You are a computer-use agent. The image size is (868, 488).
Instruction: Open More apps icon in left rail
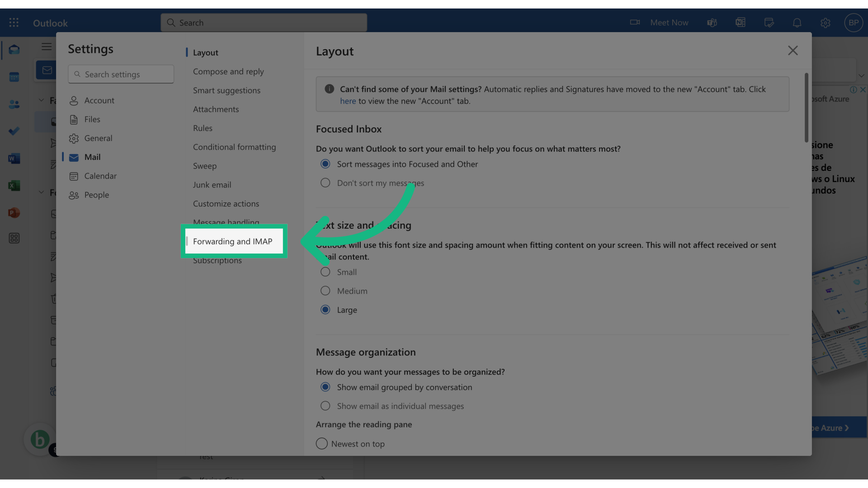coord(14,238)
